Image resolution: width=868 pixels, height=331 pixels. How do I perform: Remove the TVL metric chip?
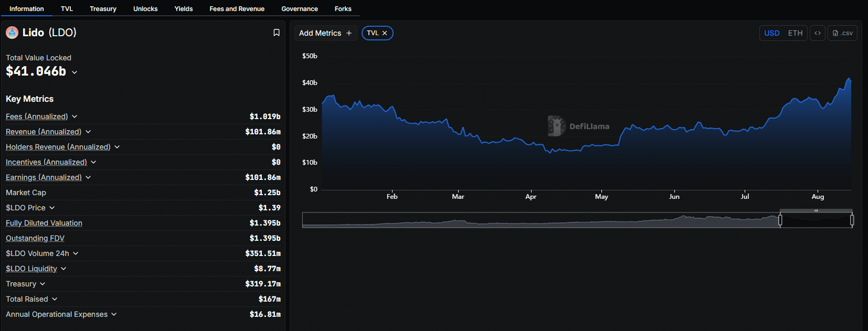(x=385, y=33)
